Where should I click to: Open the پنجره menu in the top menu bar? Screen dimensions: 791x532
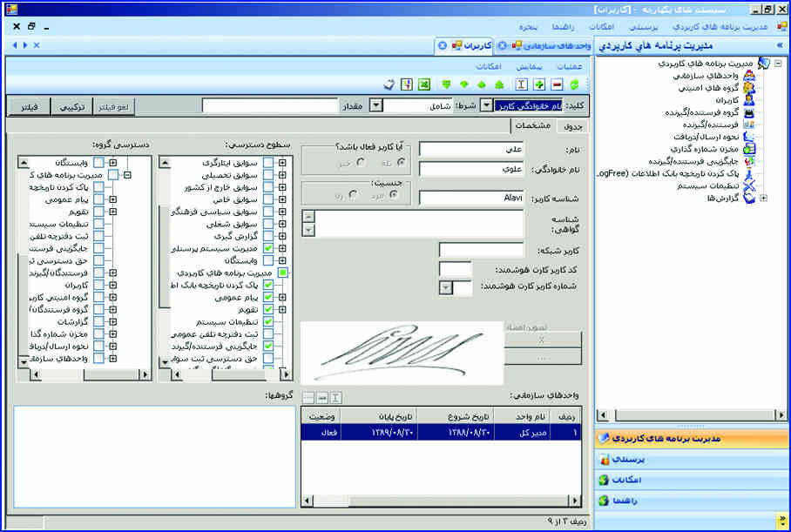point(528,27)
